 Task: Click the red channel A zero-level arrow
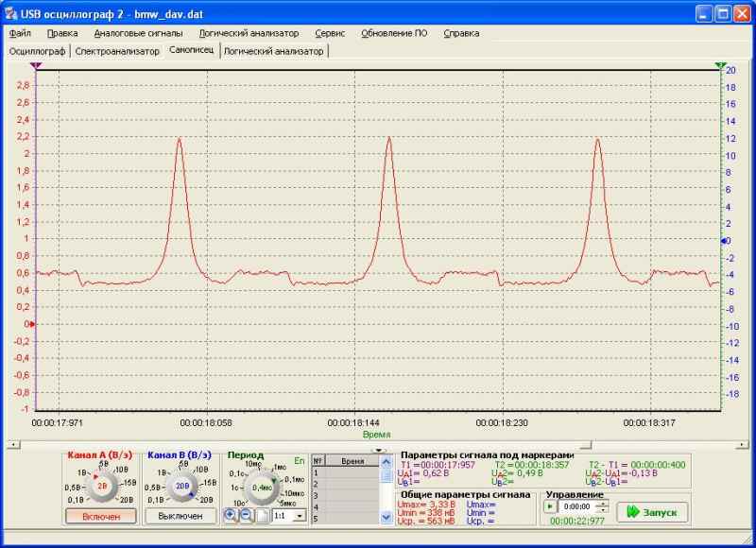[32, 324]
